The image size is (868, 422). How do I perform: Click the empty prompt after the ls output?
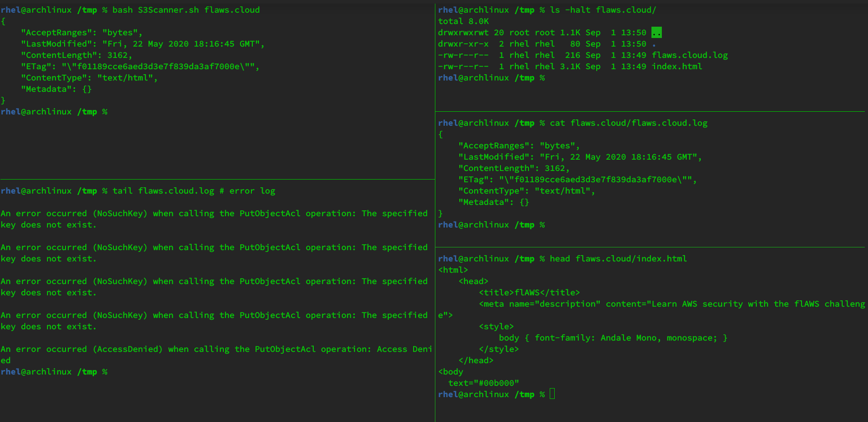click(491, 78)
